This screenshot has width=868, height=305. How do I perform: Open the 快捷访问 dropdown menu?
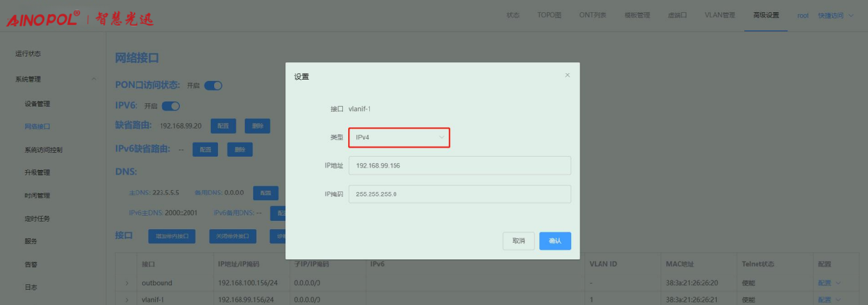click(x=835, y=15)
